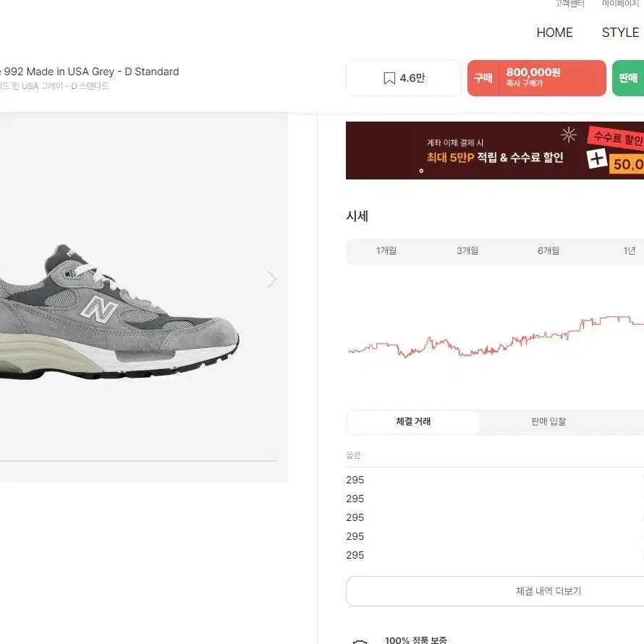Select the 1개월 price period tab
644x644 pixels.
click(x=386, y=250)
